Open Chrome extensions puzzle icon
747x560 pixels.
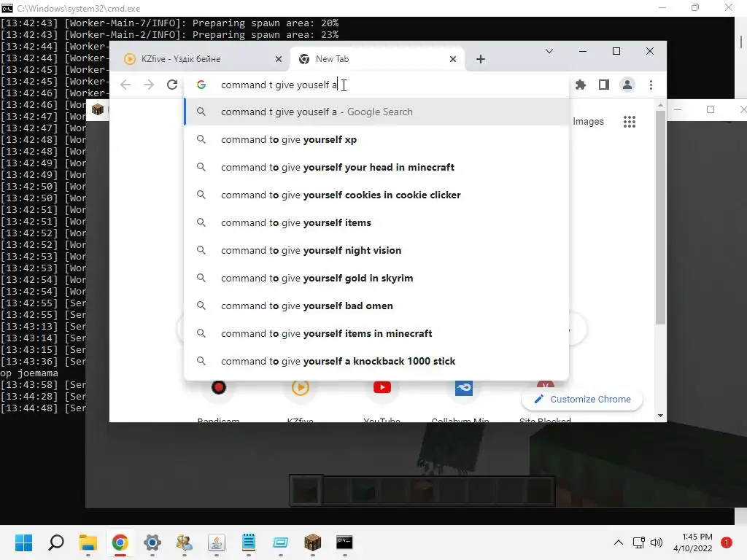coord(580,85)
